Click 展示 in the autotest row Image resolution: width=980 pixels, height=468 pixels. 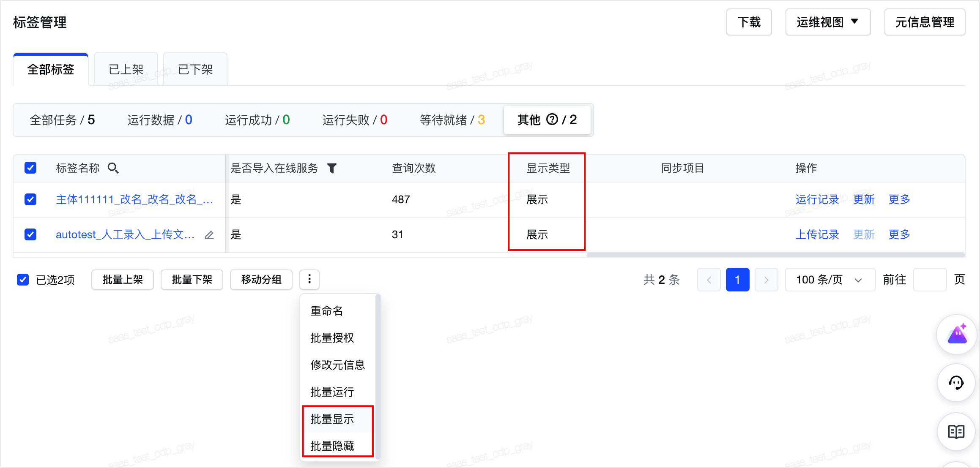pyautogui.click(x=537, y=234)
